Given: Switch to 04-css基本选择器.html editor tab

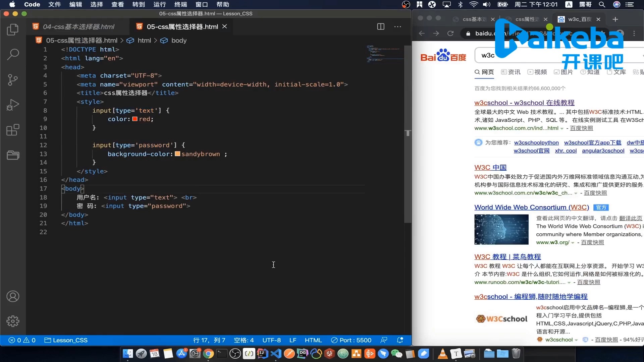Looking at the screenshot, I should [78, 26].
